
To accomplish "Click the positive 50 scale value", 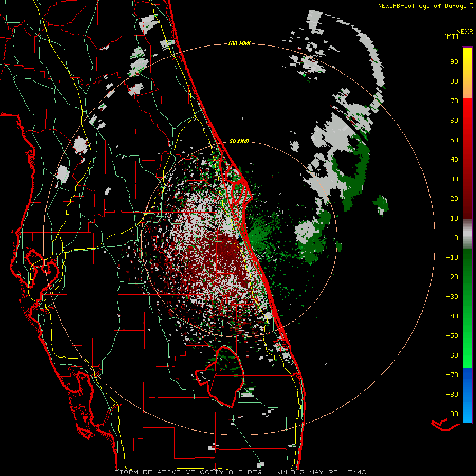I will 454,140.
